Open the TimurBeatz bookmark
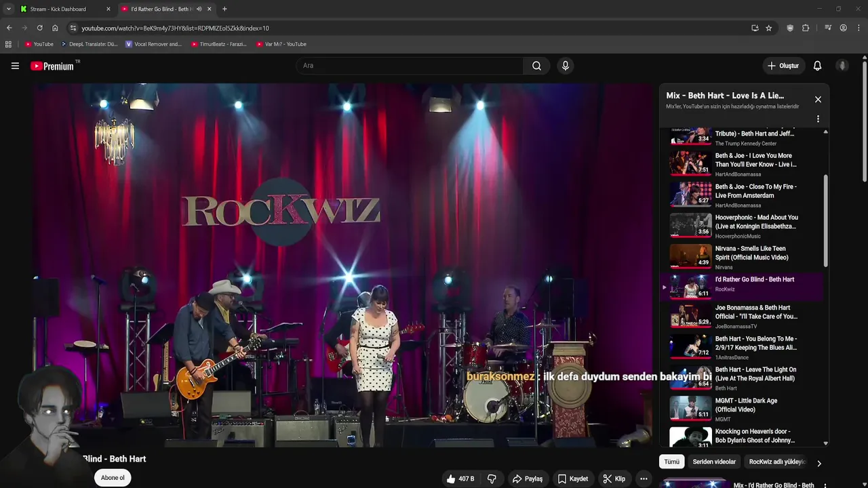The image size is (868, 488). point(219,44)
